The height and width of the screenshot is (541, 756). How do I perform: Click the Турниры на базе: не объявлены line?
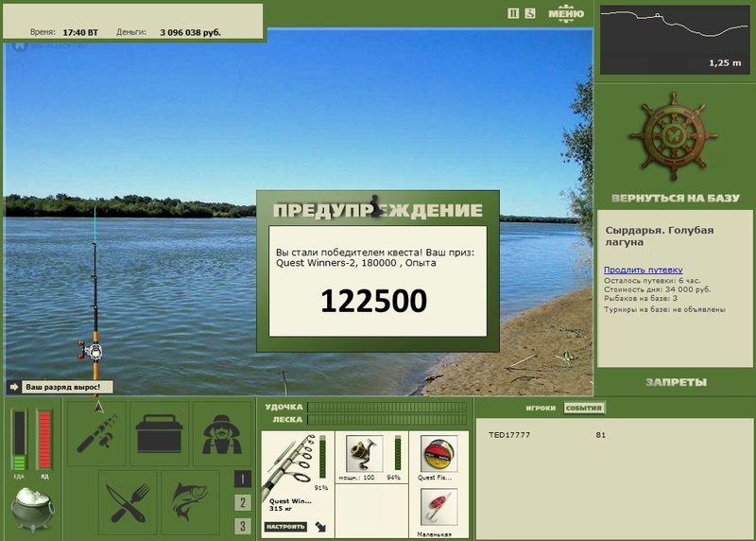[664, 309]
